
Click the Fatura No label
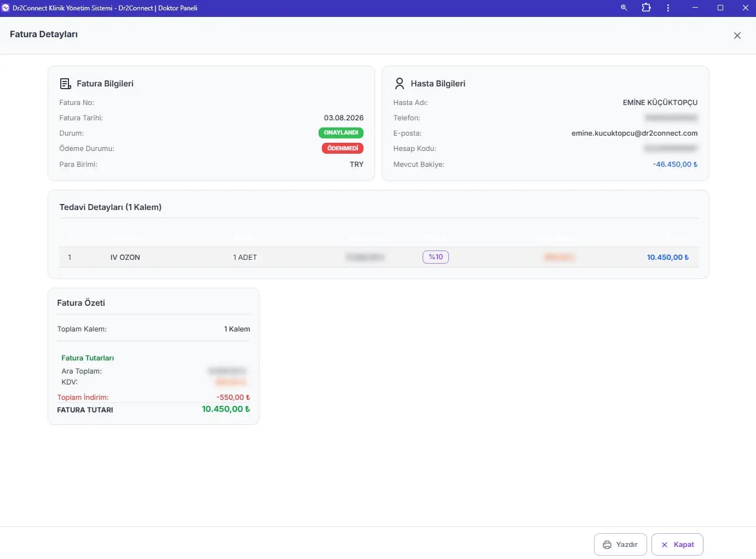click(x=77, y=102)
